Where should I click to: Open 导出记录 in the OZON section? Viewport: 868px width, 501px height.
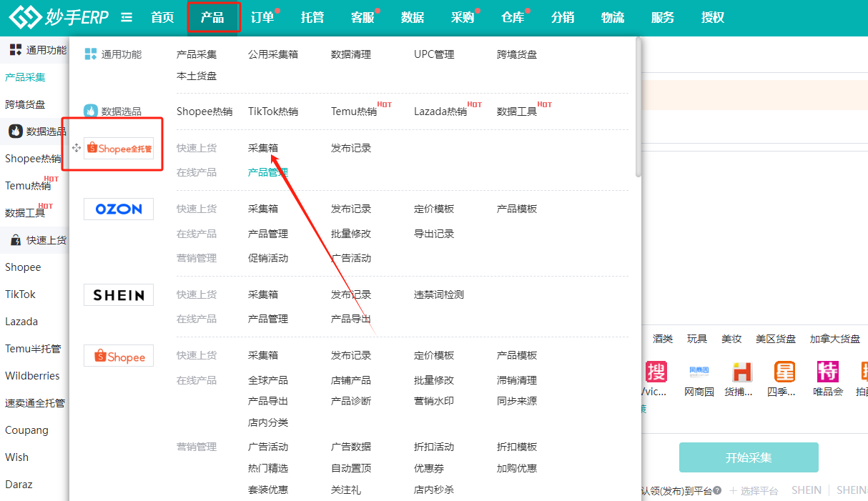434,234
